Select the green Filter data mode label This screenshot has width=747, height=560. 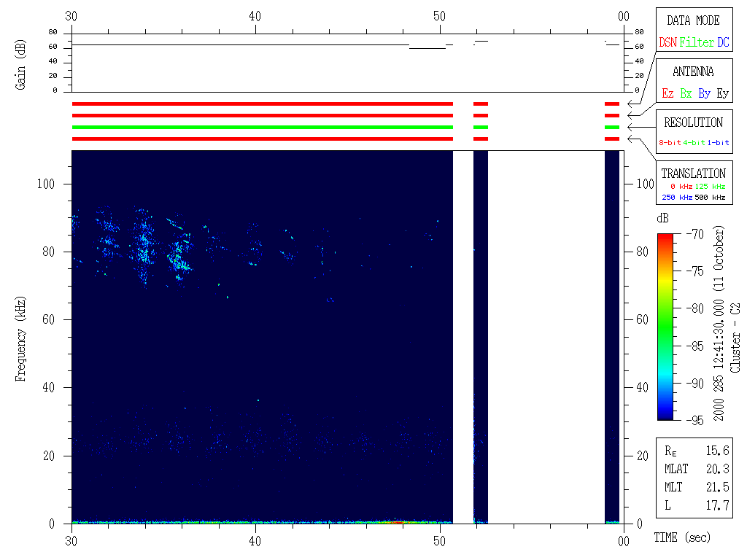click(x=697, y=43)
